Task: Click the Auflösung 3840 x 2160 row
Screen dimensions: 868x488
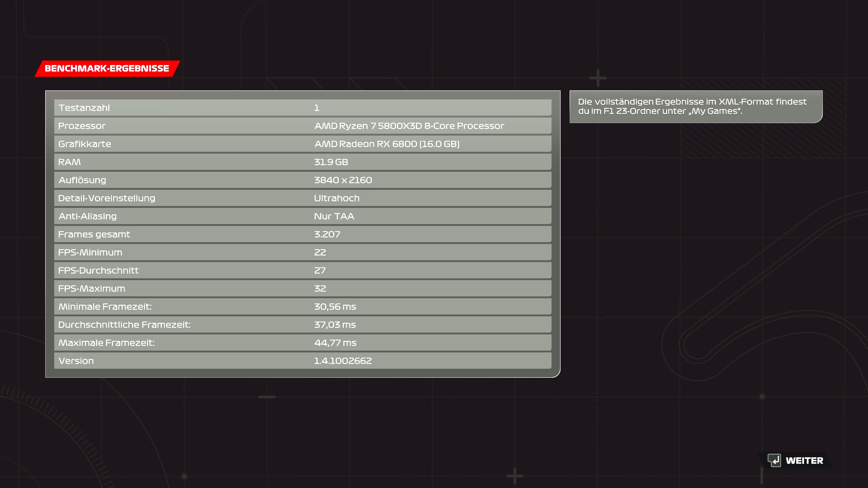Action: 302,180
